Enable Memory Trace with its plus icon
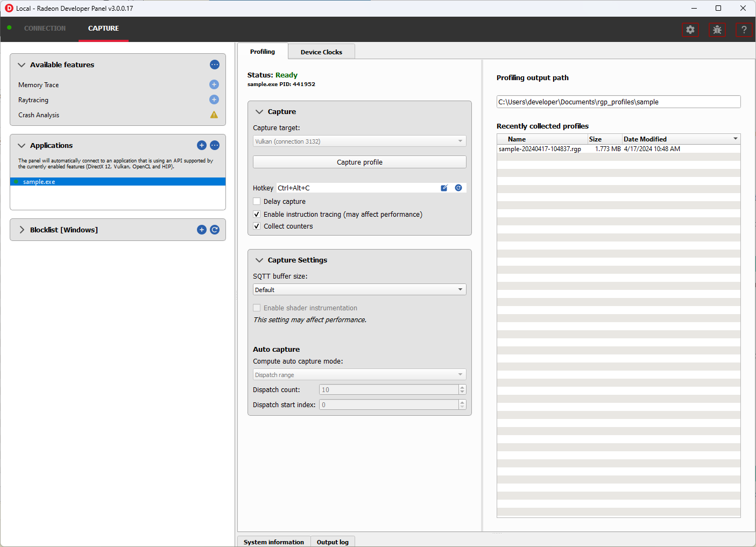 coord(214,84)
